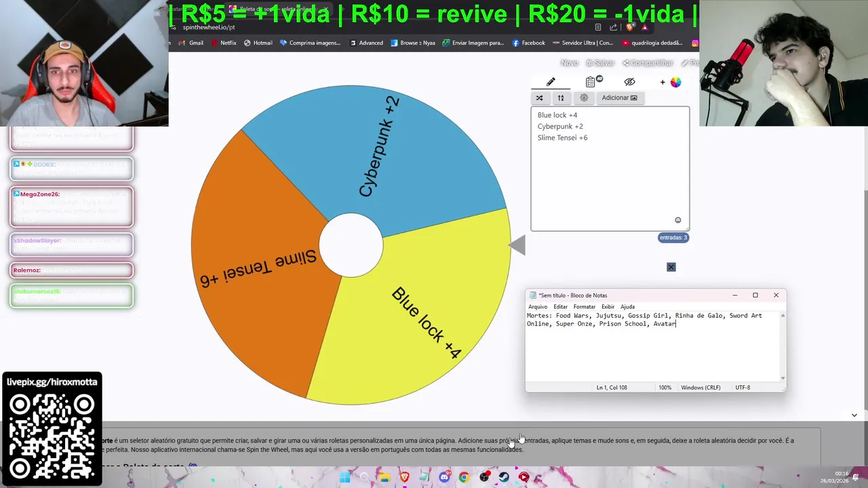Open the Netflix bookmark
Viewport: 868px width, 488px height.
224,43
